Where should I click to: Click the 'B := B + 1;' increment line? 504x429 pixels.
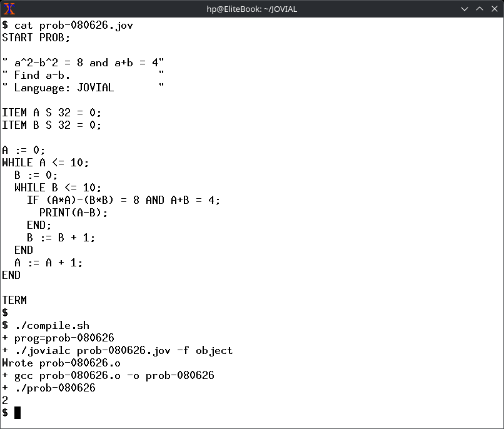click(61, 238)
